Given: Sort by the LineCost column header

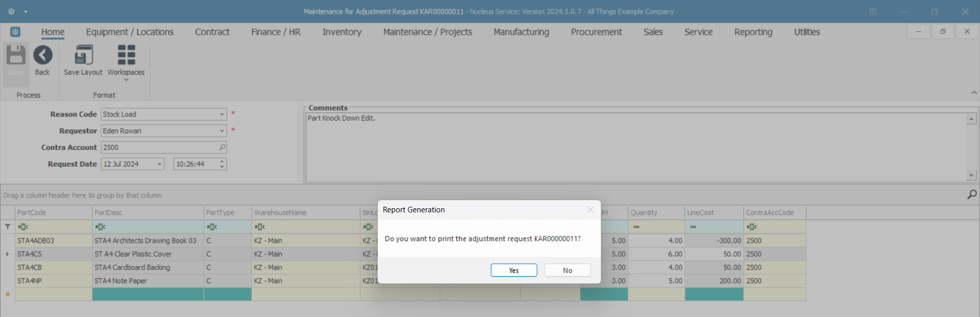Looking at the screenshot, I should (x=714, y=212).
